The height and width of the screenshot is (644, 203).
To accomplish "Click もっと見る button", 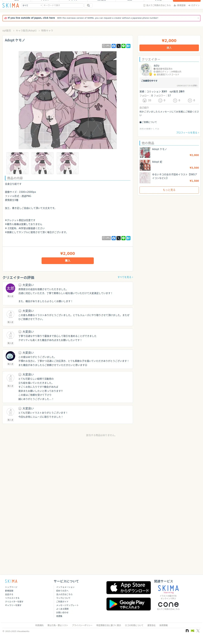I will coord(169,190).
